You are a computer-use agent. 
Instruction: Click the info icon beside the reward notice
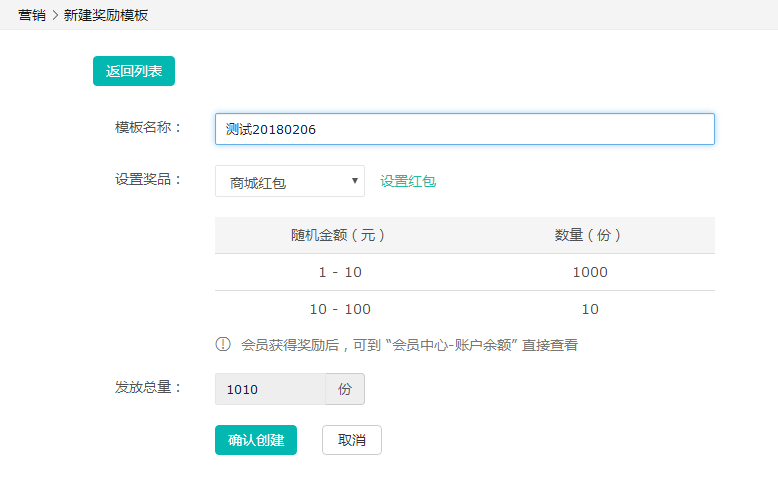(223, 345)
